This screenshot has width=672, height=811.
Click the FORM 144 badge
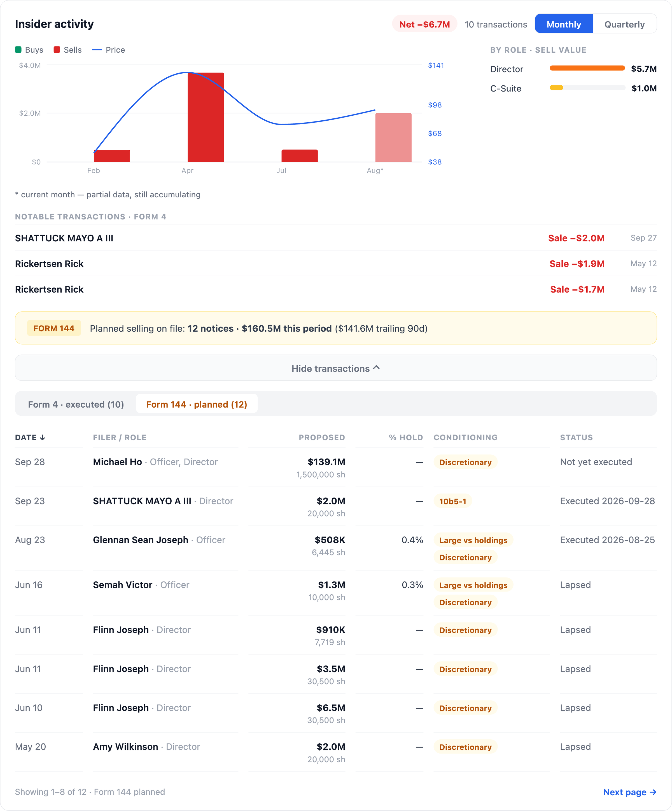pyautogui.click(x=54, y=328)
